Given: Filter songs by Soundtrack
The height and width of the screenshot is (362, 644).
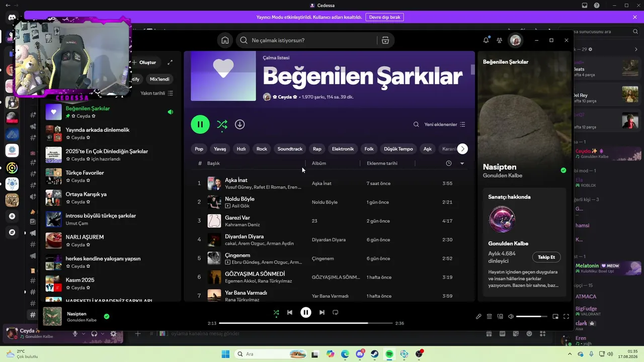Looking at the screenshot, I should (290, 149).
